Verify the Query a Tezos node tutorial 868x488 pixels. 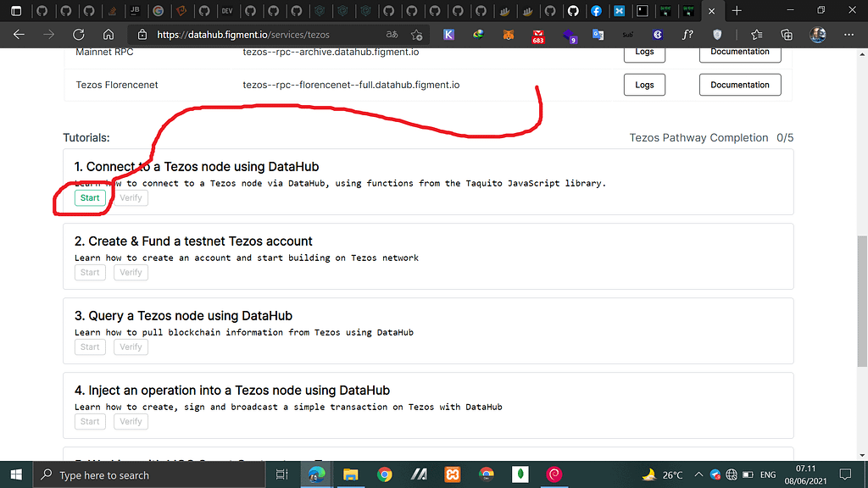point(131,347)
